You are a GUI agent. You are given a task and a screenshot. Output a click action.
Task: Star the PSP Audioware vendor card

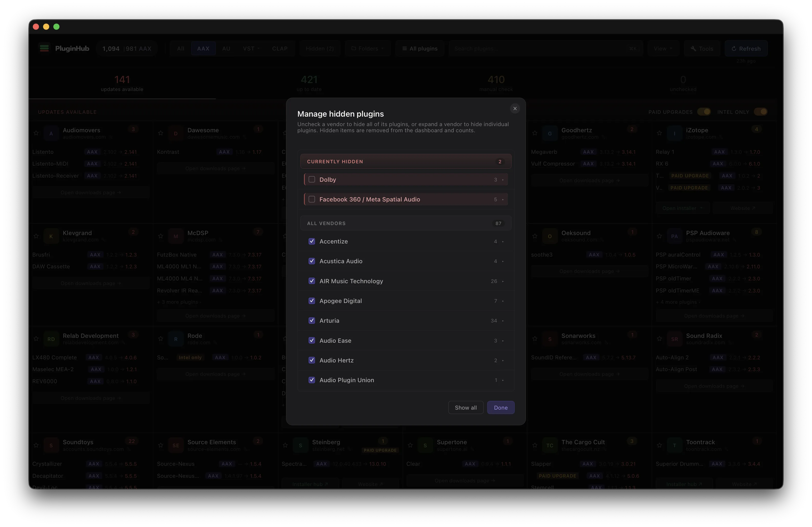coord(659,236)
